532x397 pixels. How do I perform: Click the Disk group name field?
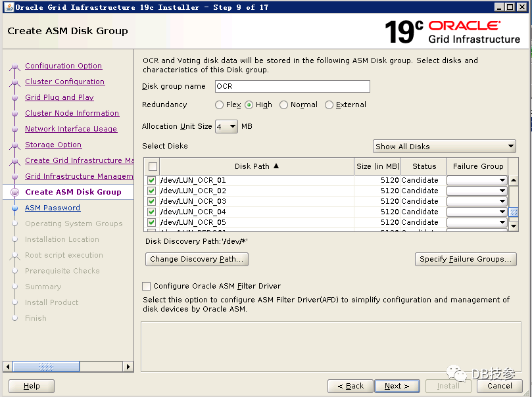click(291, 87)
